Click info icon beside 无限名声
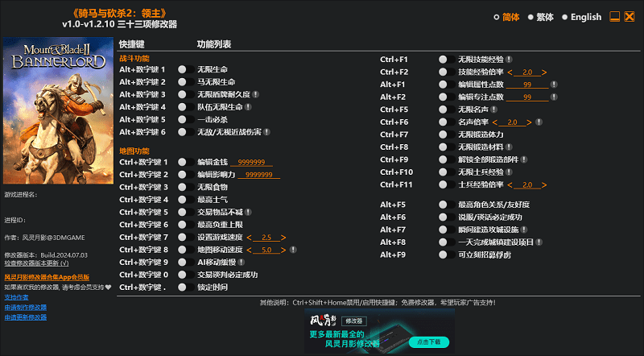Viewport: 644px width, 356px height. (x=494, y=110)
